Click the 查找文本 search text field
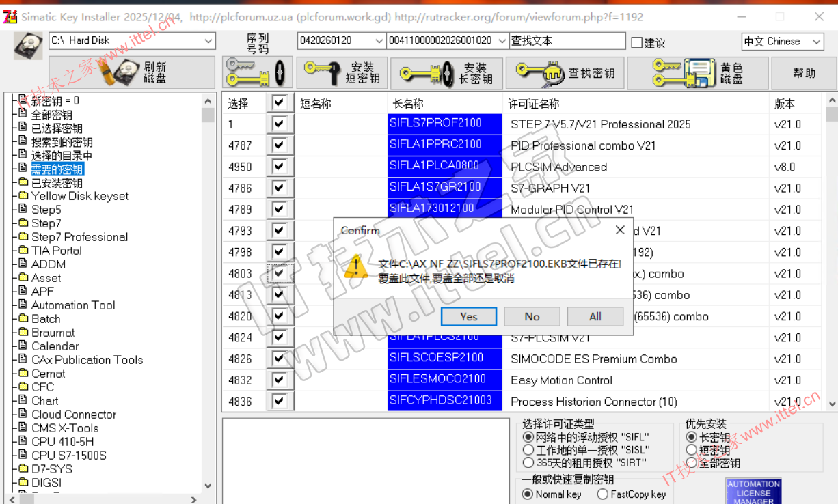Viewport: 838px width, 504px height. (x=567, y=41)
